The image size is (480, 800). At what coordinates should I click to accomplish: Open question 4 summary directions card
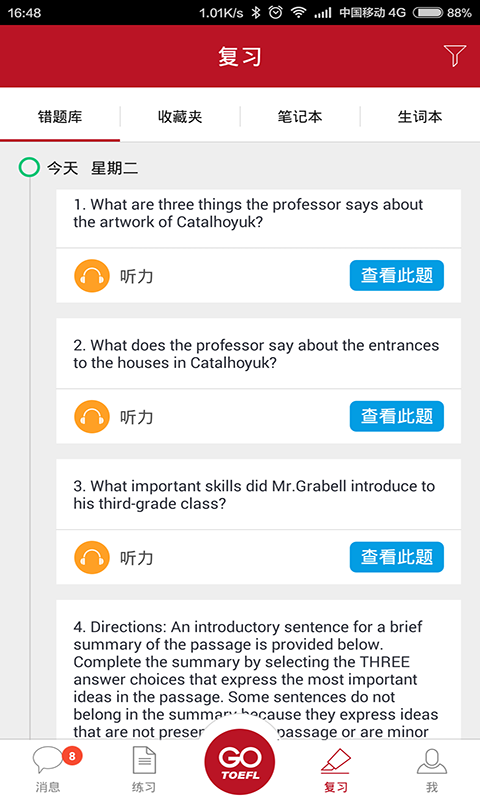tap(259, 669)
